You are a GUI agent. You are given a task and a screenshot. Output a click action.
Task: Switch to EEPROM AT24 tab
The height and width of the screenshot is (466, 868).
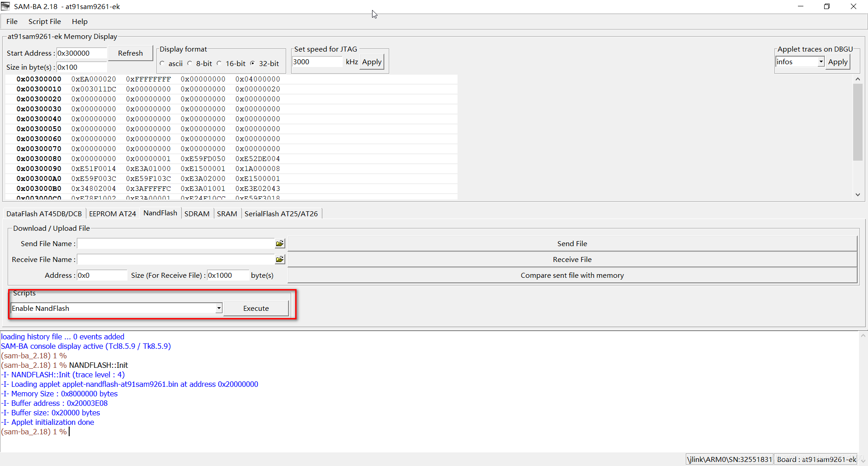point(113,214)
